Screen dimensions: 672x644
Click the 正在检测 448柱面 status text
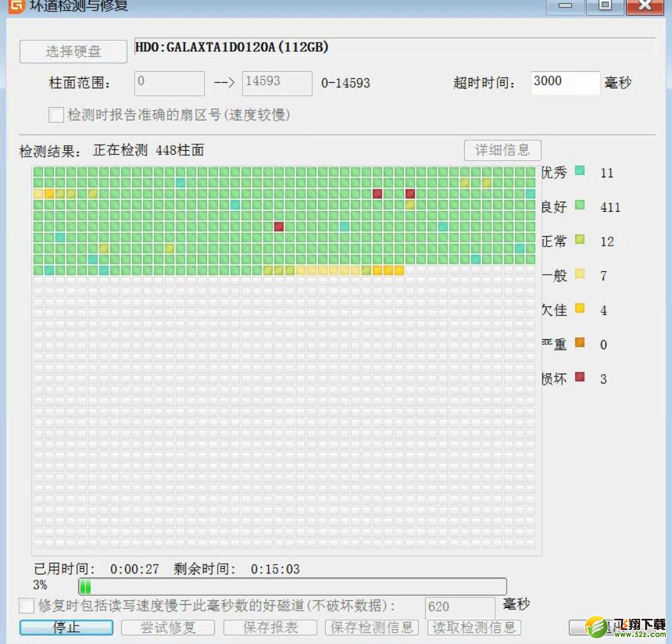[x=148, y=150]
